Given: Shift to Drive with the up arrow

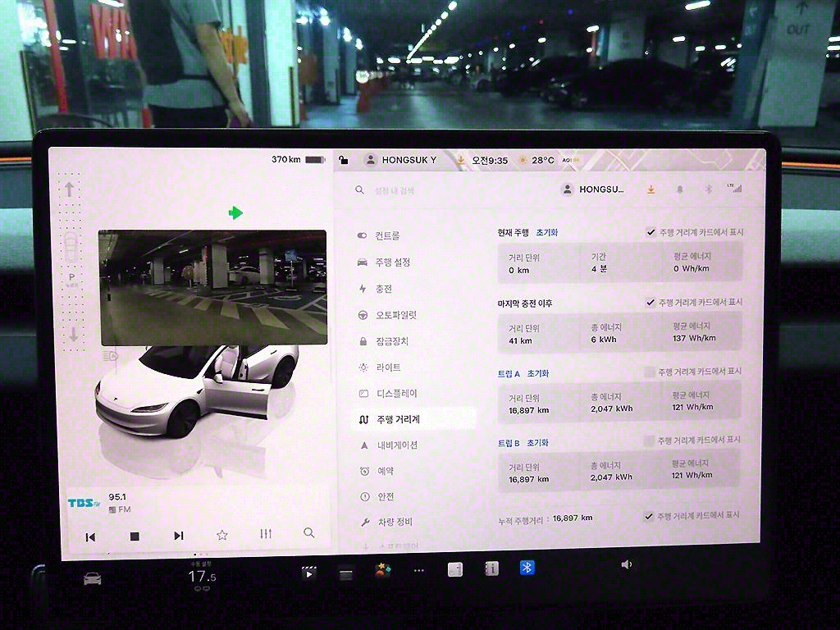Looking at the screenshot, I should point(69,189).
